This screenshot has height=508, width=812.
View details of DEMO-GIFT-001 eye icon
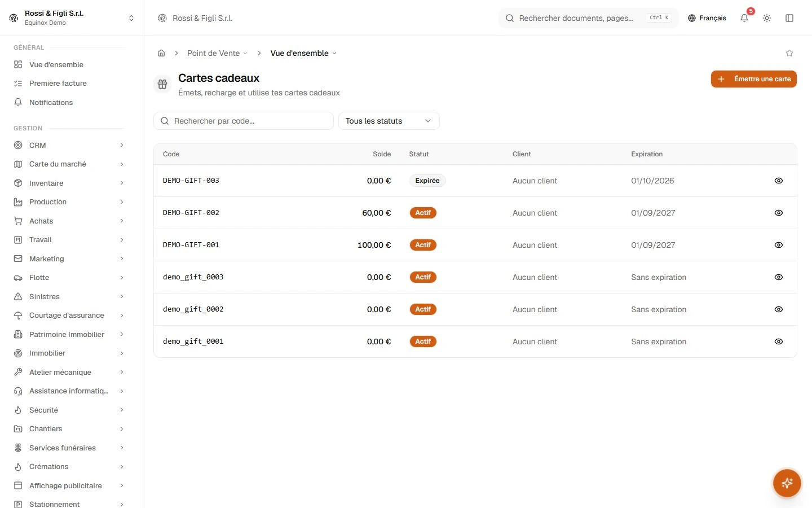(x=779, y=245)
